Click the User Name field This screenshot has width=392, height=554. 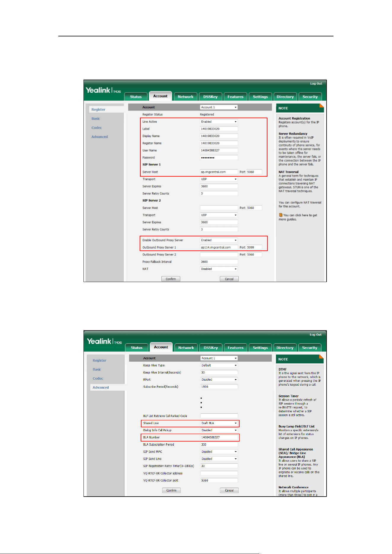click(x=219, y=150)
